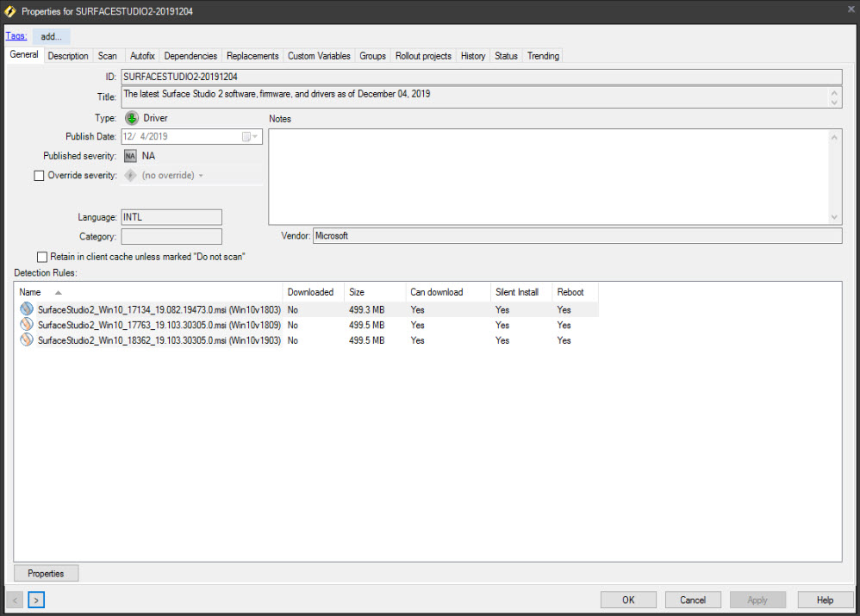Enable the Override severity checkbox
The height and width of the screenshot is (616, 860).
click(39, 175)
